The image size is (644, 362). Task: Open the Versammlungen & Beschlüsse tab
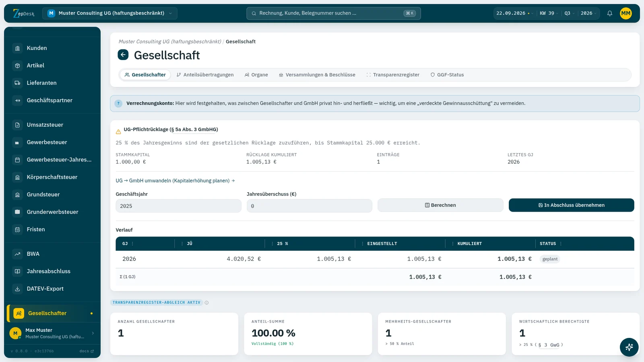point(317,75)
